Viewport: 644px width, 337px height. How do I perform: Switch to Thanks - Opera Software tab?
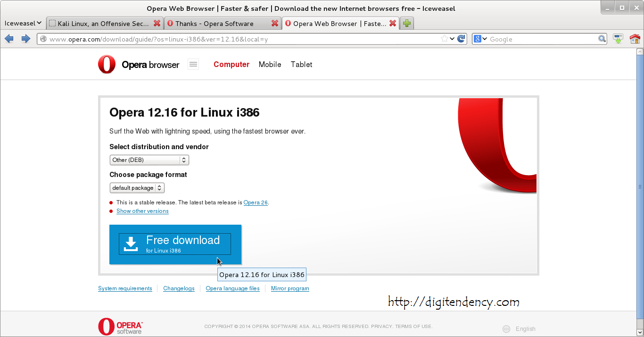pyautogui.click(x=223, y=23)
